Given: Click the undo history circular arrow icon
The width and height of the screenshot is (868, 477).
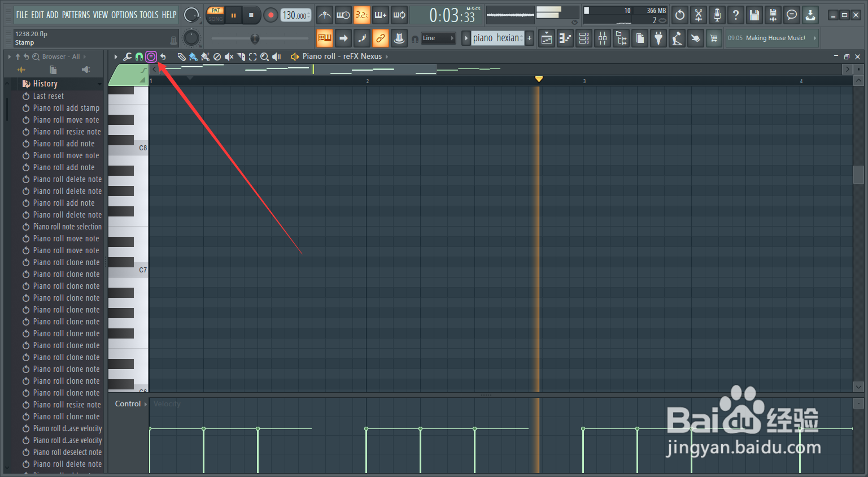Looking at the screenshot, I should tap(680, 15).
